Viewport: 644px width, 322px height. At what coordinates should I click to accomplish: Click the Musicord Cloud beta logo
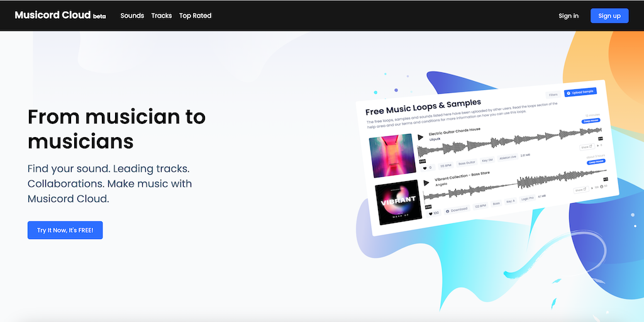[x=60, y=16]
